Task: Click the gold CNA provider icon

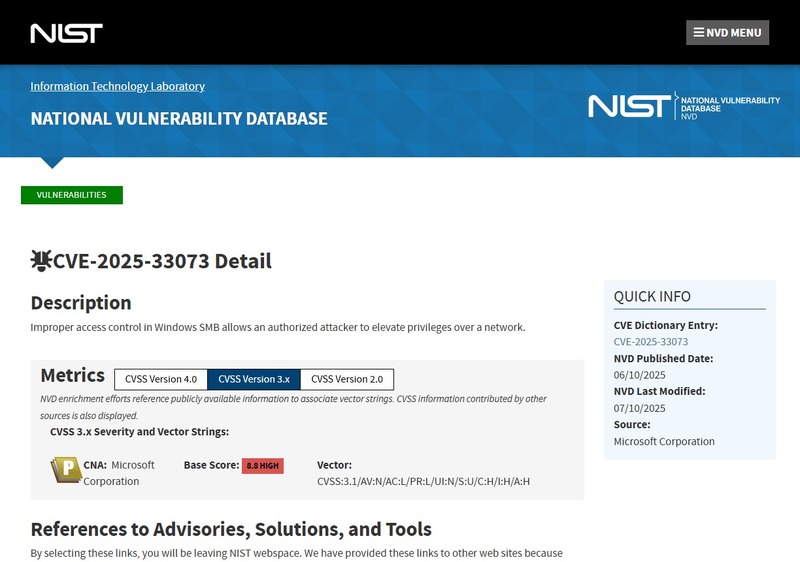Action: [65, 469]
